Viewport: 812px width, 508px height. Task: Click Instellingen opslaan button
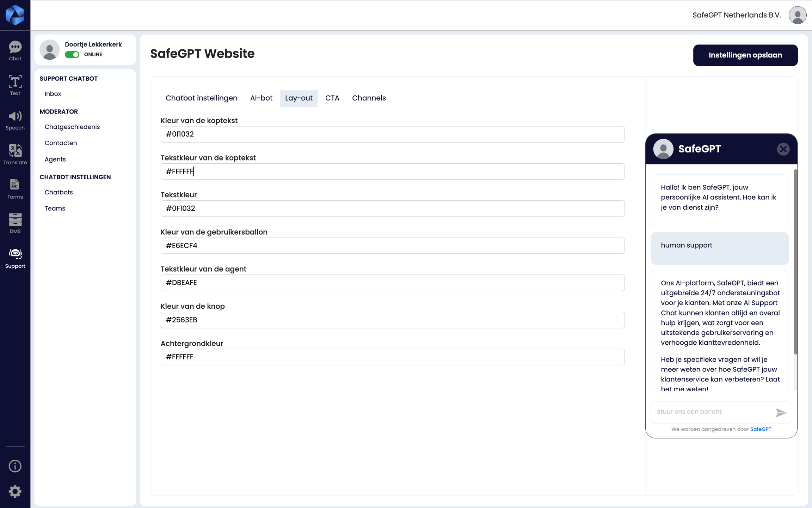(x=745, y=55)
